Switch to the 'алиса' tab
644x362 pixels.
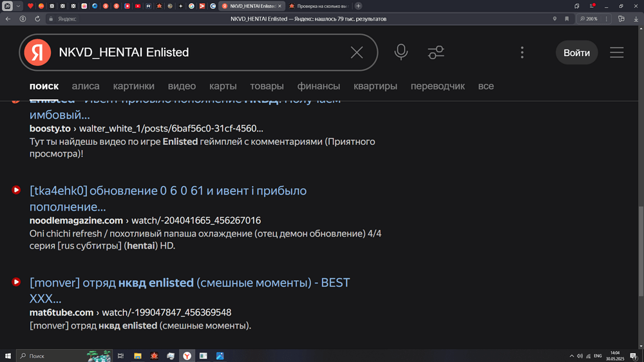86,86
